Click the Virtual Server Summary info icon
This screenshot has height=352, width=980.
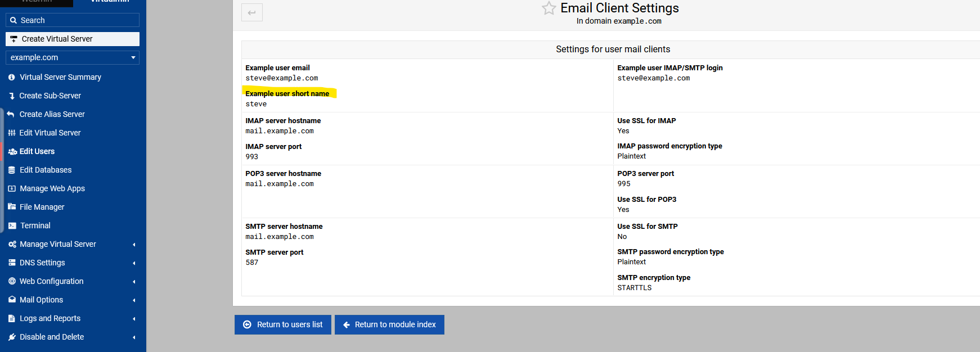tap(12, 77)
